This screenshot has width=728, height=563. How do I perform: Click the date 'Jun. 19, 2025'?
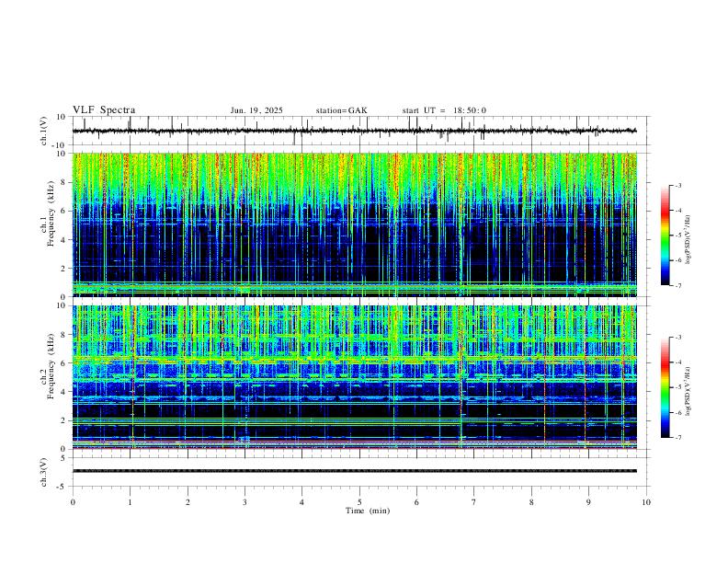[256, 110]
